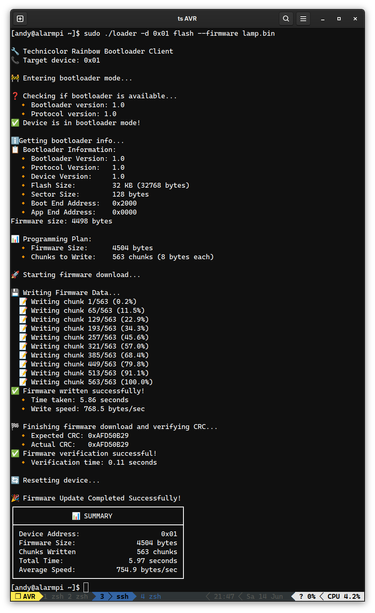This screenshot has width=375, height=613.
Task: Switch to tmux window 2 zsh
Action: 78,596
